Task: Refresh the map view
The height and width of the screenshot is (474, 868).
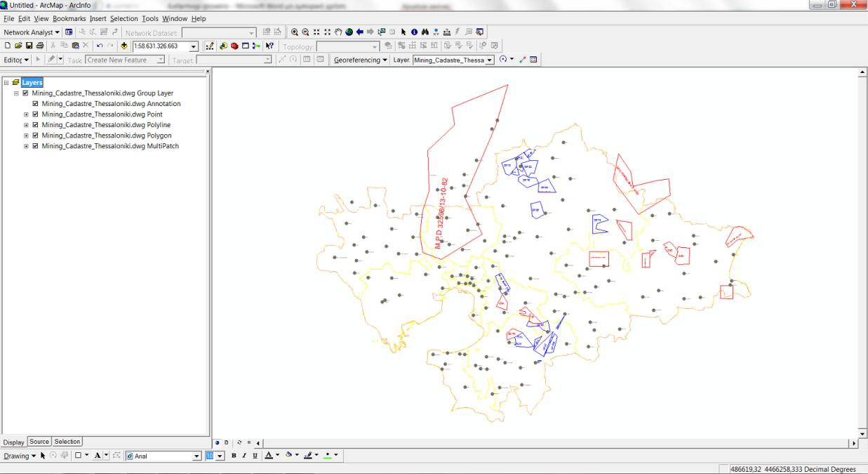Action: point(239,442)
